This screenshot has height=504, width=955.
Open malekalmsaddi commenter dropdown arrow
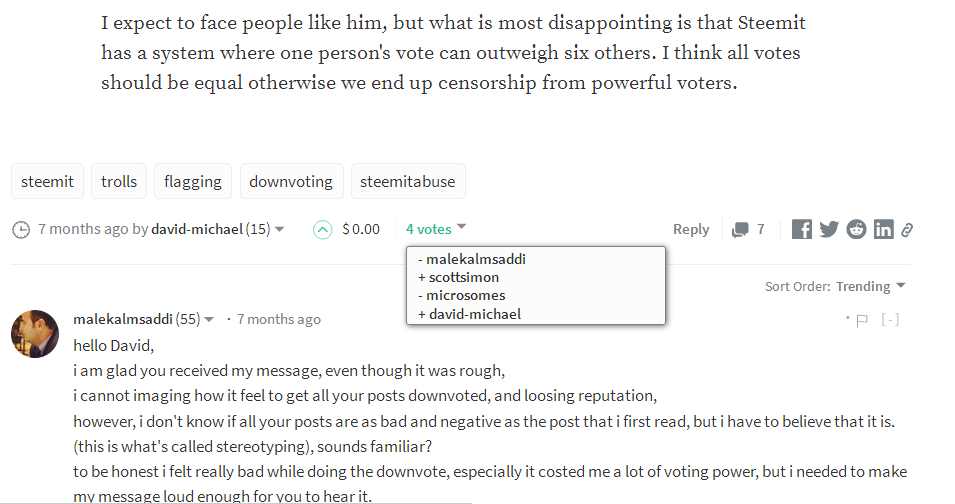click(210, 320)
